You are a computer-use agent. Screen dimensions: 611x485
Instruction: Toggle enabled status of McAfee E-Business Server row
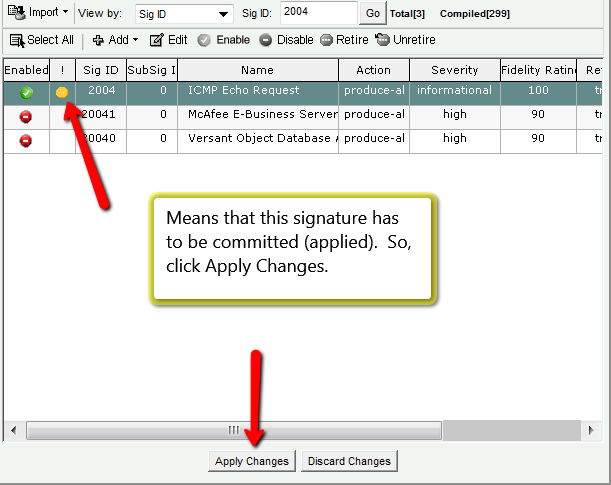coord(26,116)
